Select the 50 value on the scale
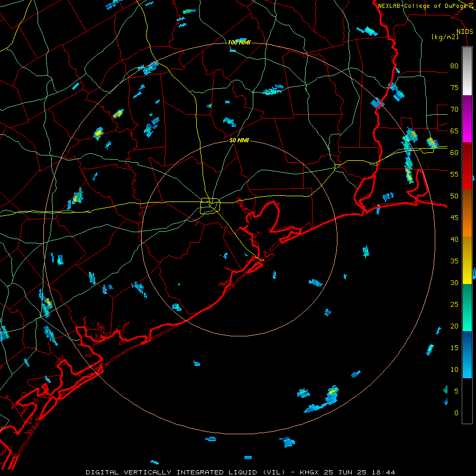The image size is (476, 476). point(454,196)
